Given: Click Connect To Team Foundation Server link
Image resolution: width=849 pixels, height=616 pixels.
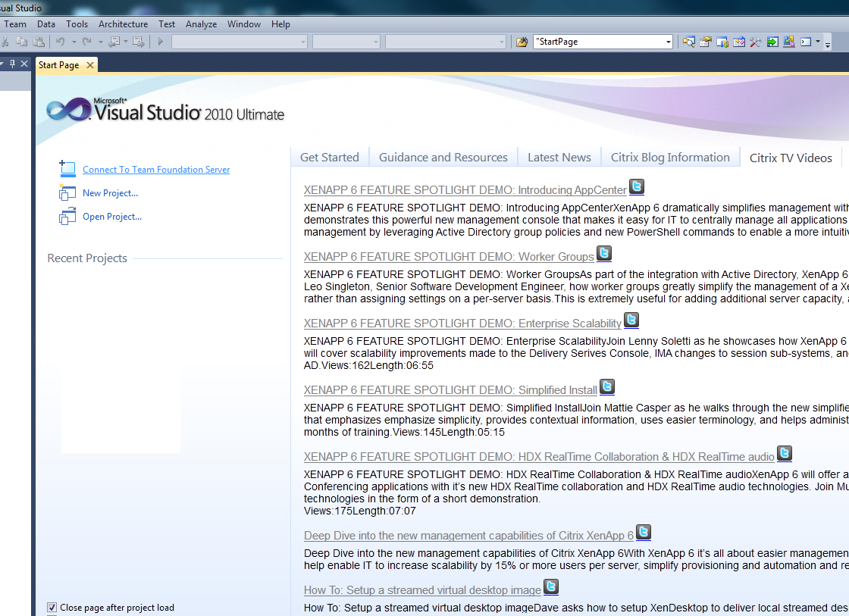Looking at the screenshot, I should (x=156, y=170).
